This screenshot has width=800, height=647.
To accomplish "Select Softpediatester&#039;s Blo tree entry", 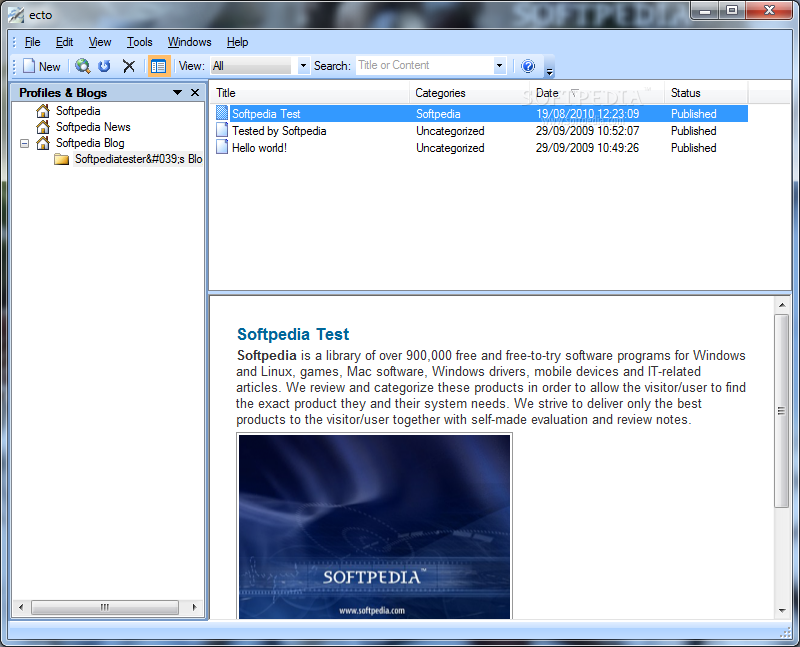I will click(x=138, y=159).
